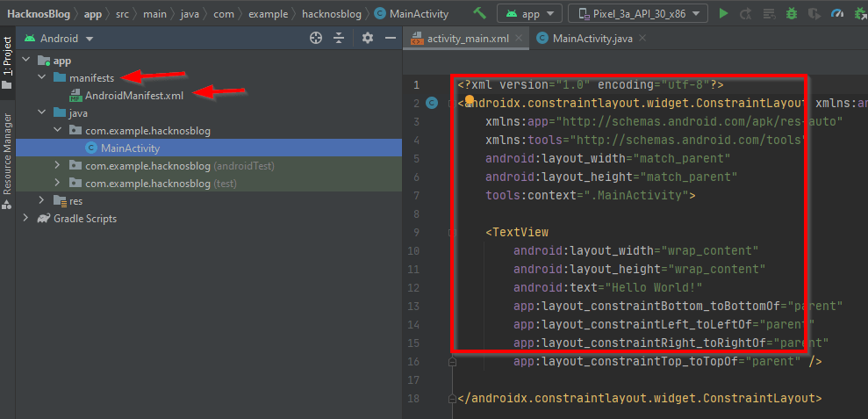Image resolution: width=868 pixels, height=419 pixels.
Task: Click Select Opened File target icon
Action: click(x=316, y=39)
